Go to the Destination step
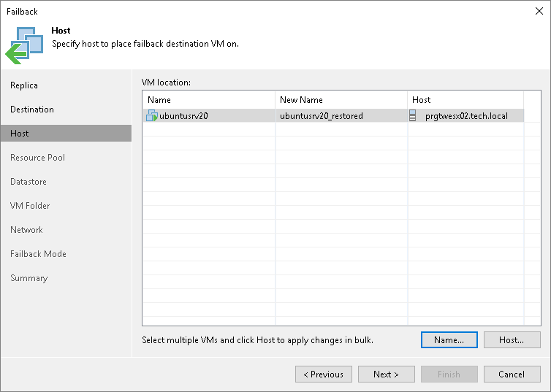The width and height of the screenshot is (551, 392). pos(32,109)
